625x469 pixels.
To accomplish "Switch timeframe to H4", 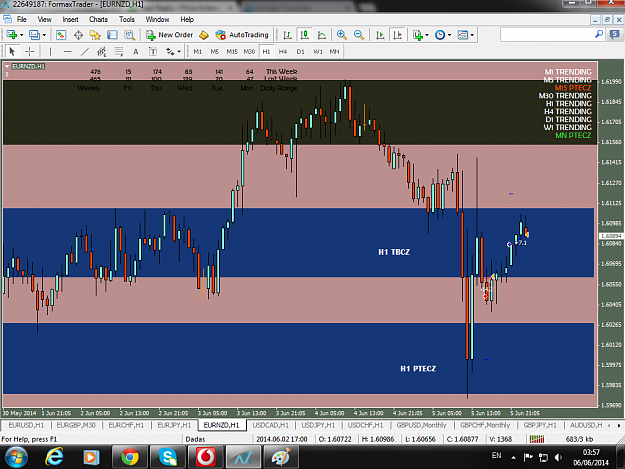I will (283, 51).
